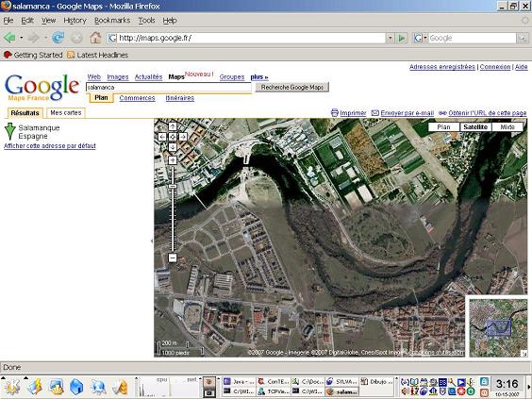Switch map to Mixte view
This screenshot has width=532, height=399.
point(507,127)
